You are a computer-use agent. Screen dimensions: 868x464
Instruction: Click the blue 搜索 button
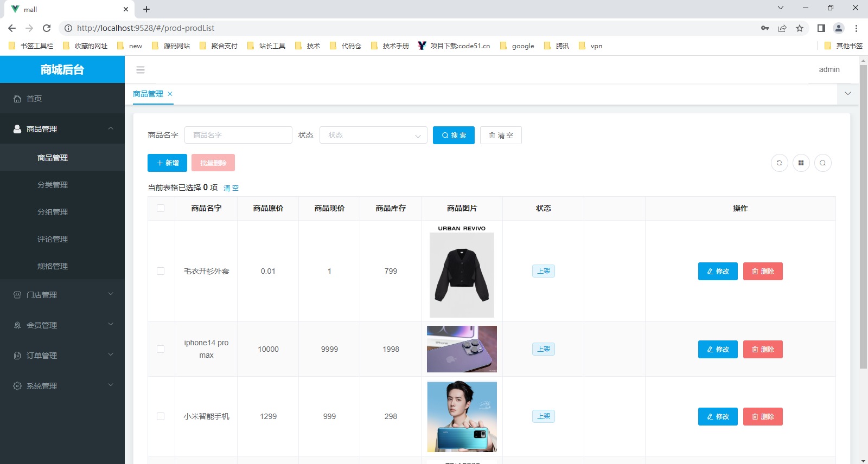click(454, 135)
